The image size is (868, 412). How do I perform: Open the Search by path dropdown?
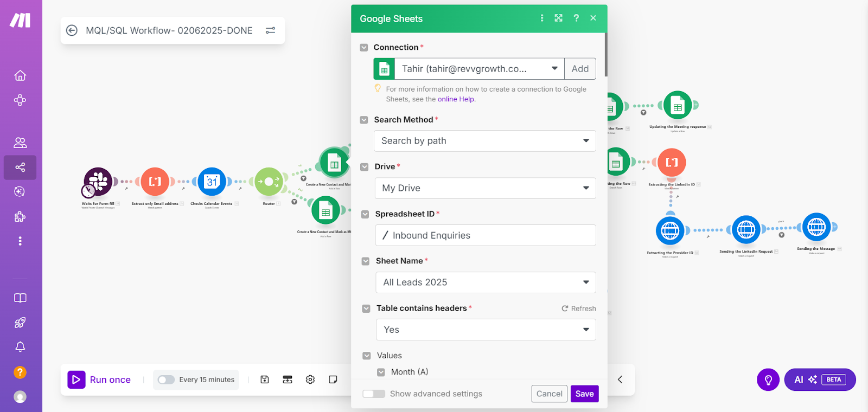point(485,141)
